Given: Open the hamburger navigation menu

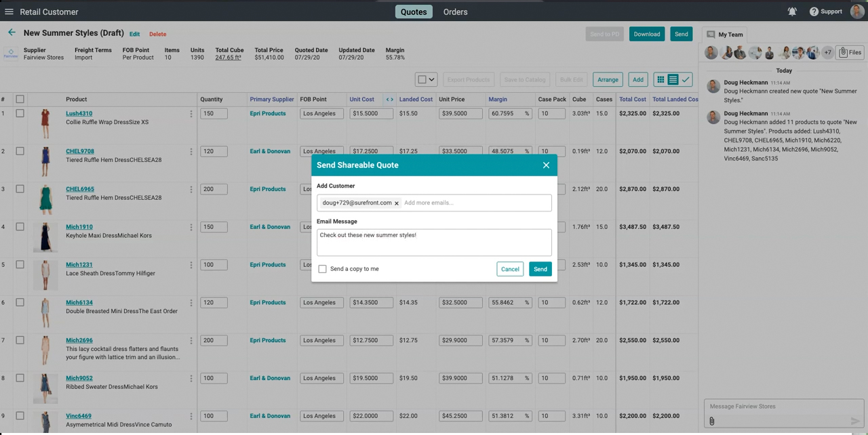Looking at the screenshot, I should pyautogui.click(x=9, y=12).
